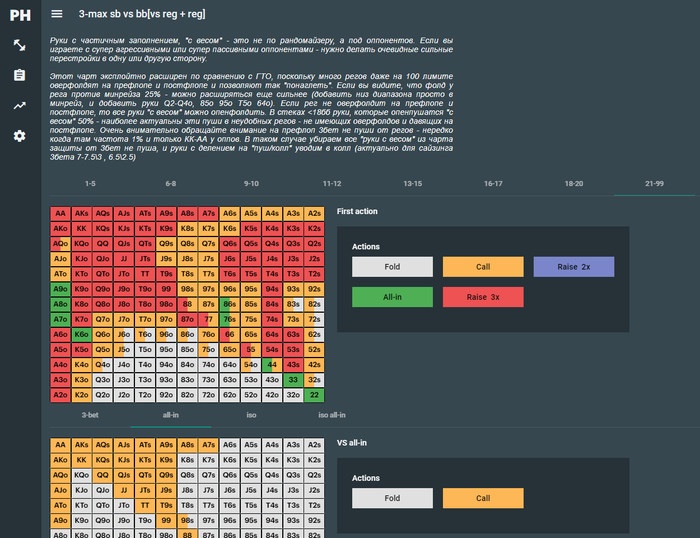Click First action Fold button

tap(392, 267)
